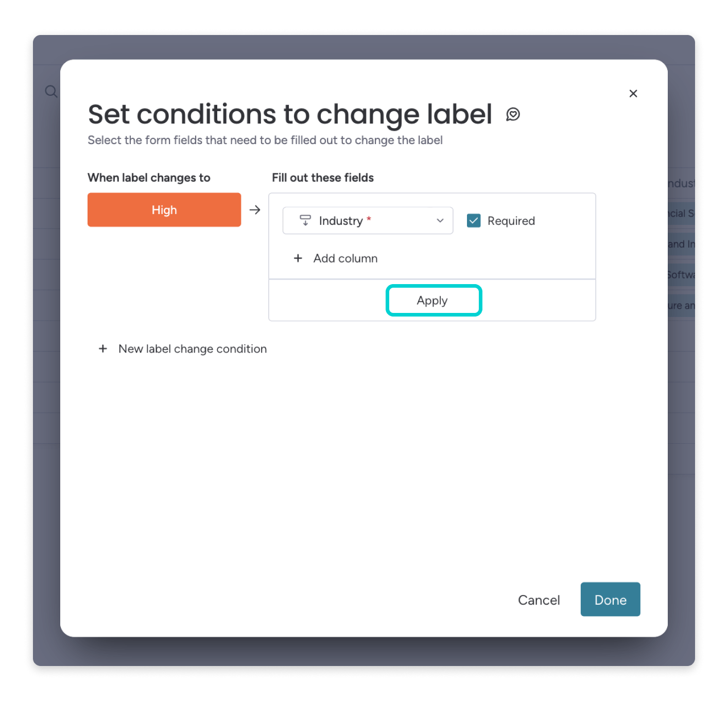The height and width of the screenshot is (701, 728).
Task: Click Apply to save the field conditions
Action: click(x=433, y=300)
